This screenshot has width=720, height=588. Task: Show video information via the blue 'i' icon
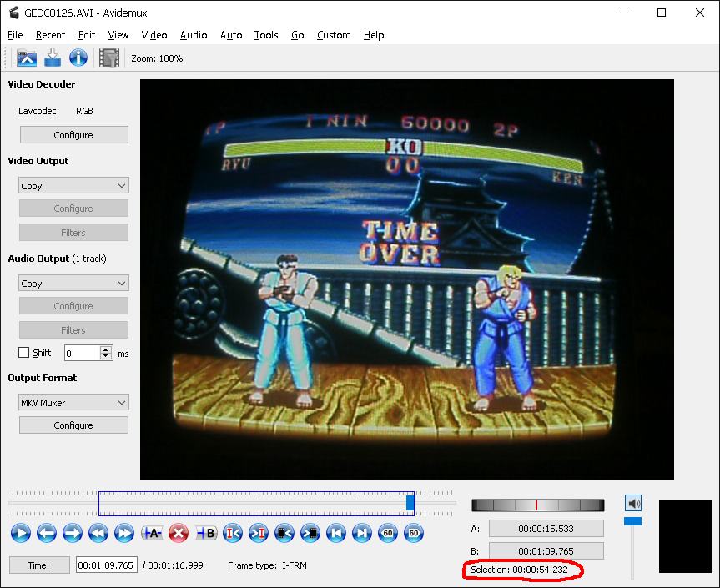pos(78,58)
